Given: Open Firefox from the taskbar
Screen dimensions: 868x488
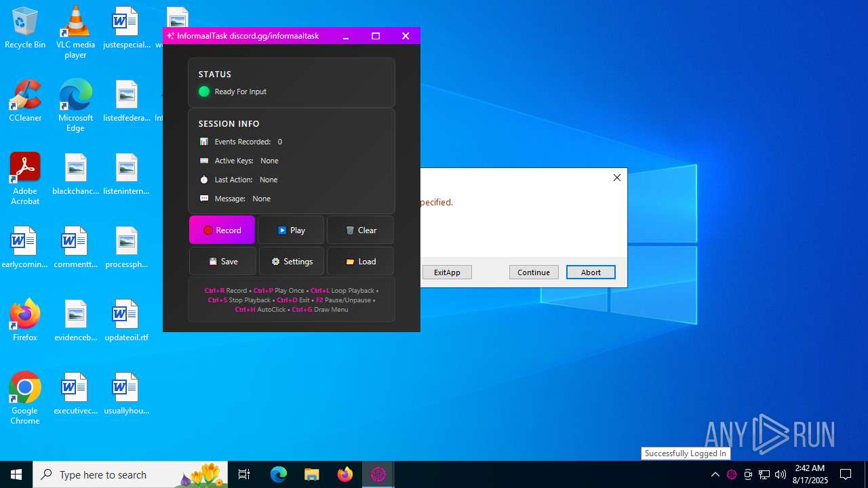Looking at the screenshot, I should point(345,474).
